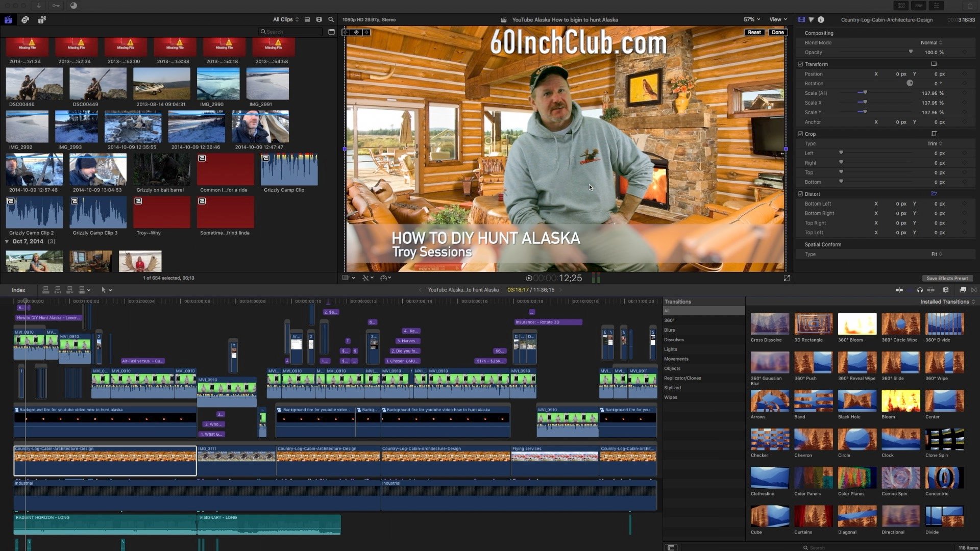Open the Transitions browser icon
The height and width of the screenshot is (551, 980).
coord(974,290)
